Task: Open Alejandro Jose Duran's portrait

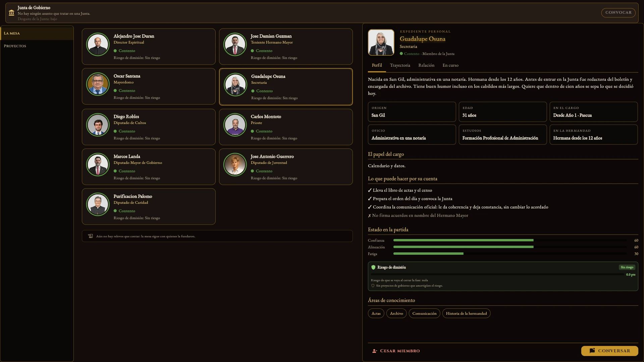Action: point(98,44)
